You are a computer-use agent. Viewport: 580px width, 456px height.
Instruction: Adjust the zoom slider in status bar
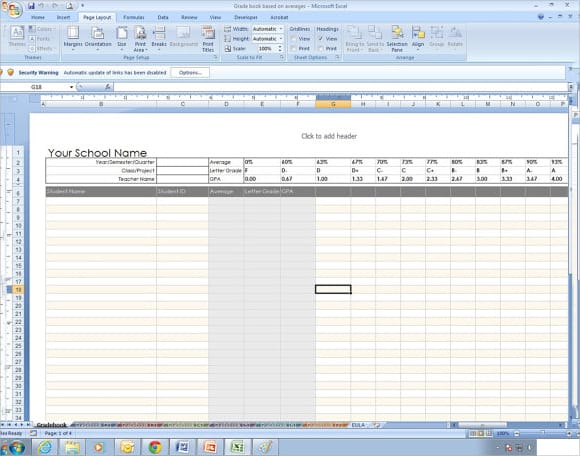[x=543, y=433]
